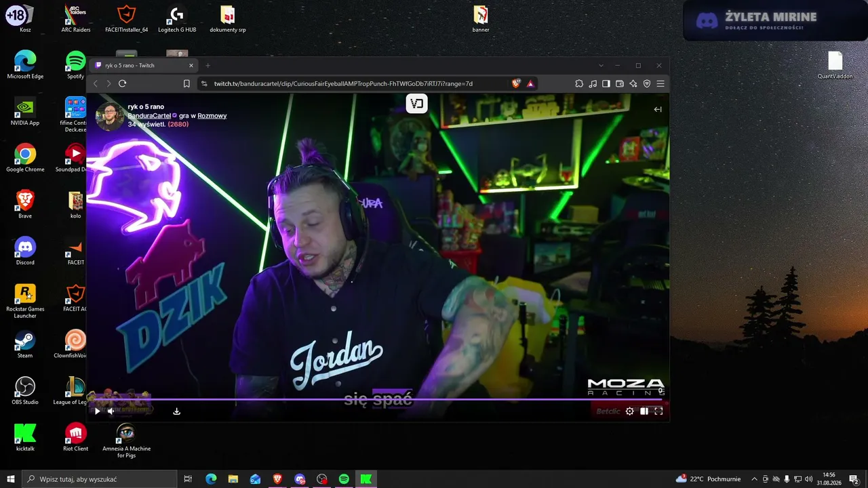Go forward in the browser
868x488 pixels.
pyautogui.click(x=108, y=83)
